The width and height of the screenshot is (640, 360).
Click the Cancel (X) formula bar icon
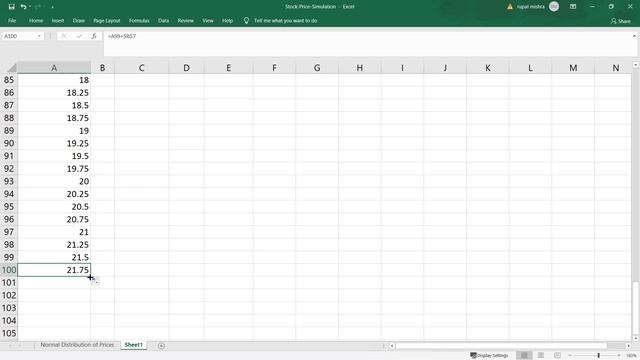coord(64,36)
